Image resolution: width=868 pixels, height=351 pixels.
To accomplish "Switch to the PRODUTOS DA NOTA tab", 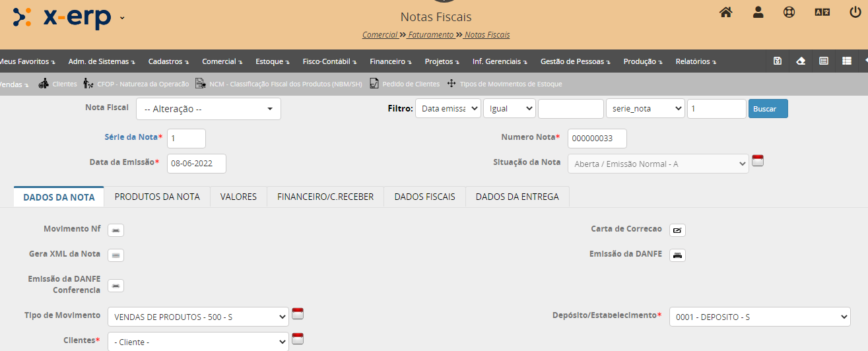I will coord(157,197).
